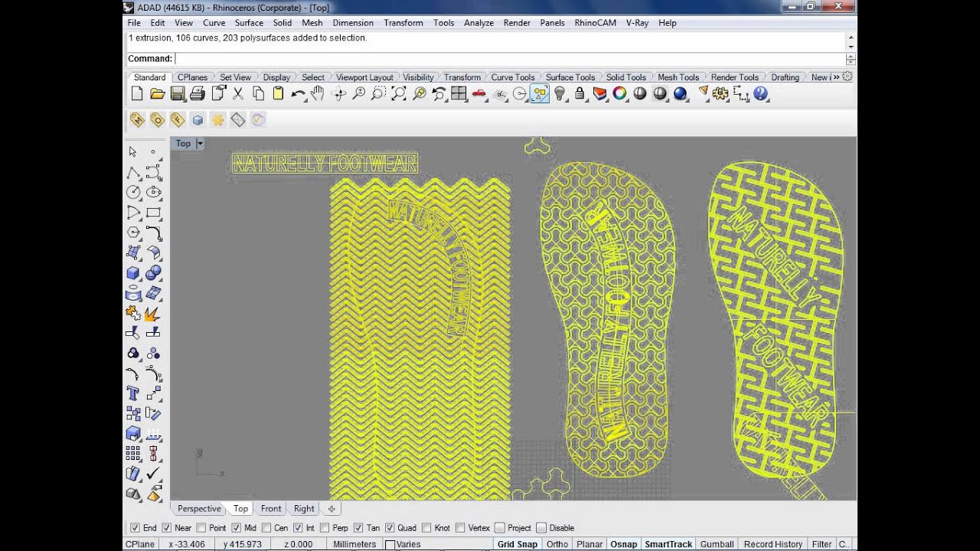The image size is (980, 551).
Task: Select the Cut scissors icon
Action: coord(238,93)
